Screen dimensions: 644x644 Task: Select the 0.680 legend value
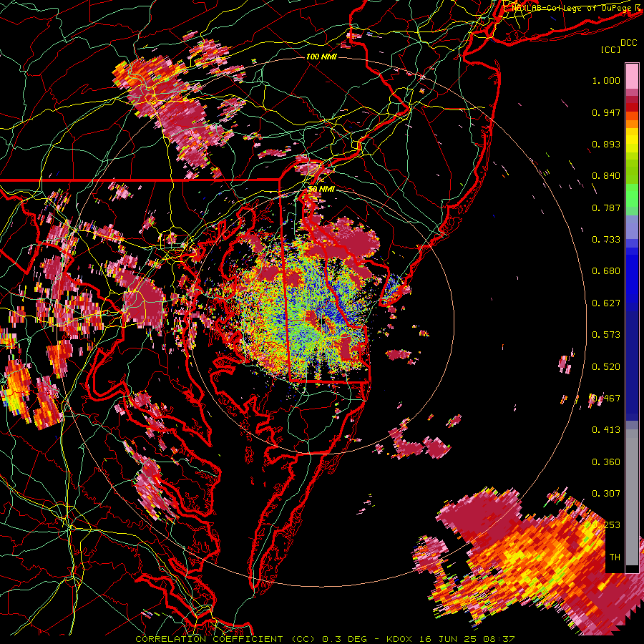pos(606,271)
